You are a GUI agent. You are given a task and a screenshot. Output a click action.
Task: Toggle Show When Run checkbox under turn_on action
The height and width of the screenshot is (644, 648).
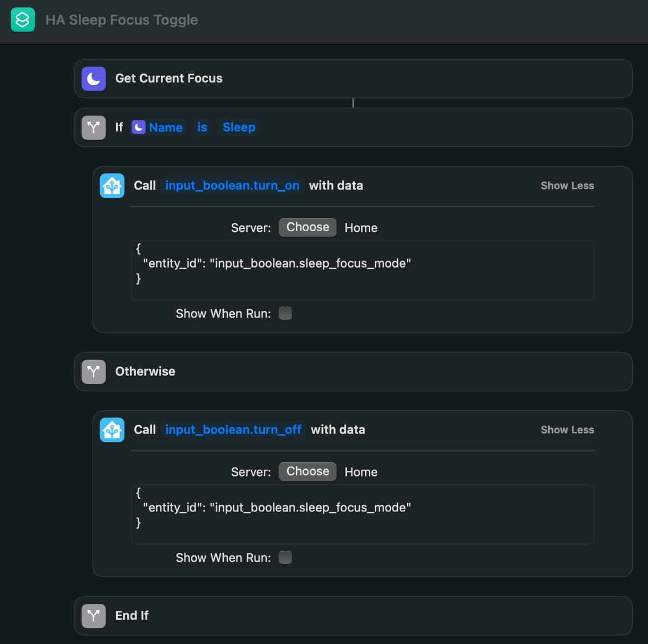pos(285,313)
